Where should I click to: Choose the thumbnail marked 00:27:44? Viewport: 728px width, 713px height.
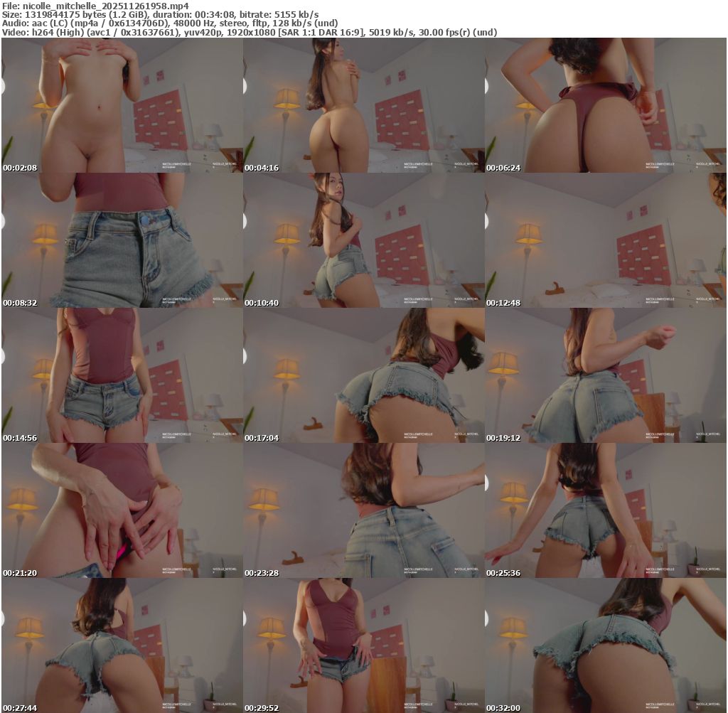click(122, 645)
